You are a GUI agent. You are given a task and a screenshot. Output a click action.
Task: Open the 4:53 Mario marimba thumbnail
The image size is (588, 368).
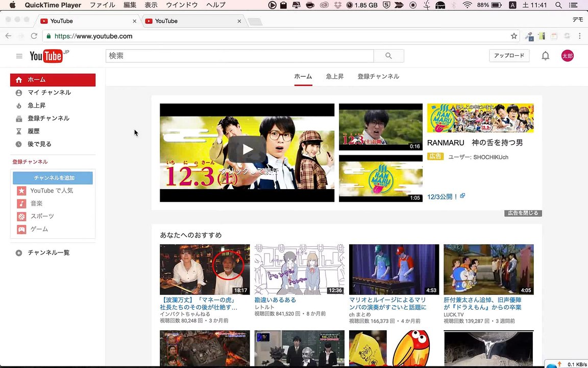coord(394,270)
